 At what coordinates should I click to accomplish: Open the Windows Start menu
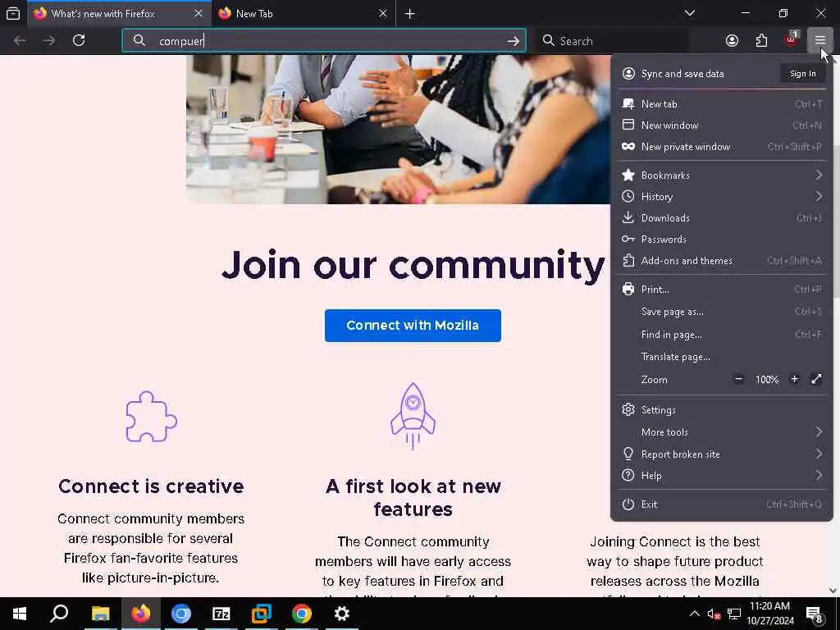(x=20, y=614)
